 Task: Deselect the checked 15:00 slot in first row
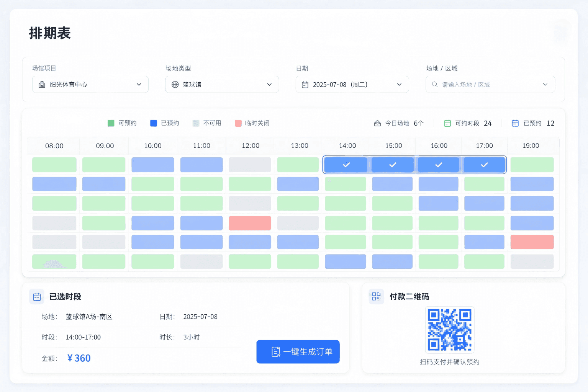(x=393, y=165)
